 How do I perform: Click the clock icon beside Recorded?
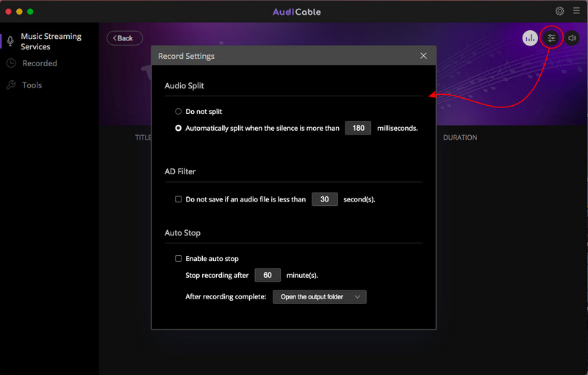click(x=11, y=63)
